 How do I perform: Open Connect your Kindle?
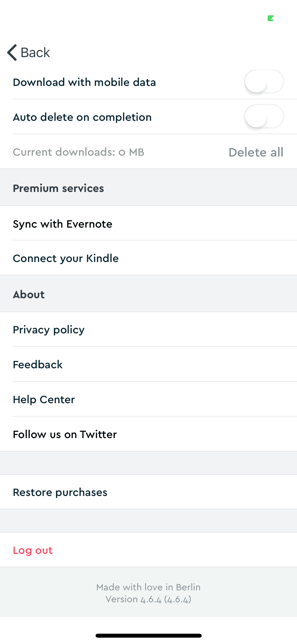[66, 258]
